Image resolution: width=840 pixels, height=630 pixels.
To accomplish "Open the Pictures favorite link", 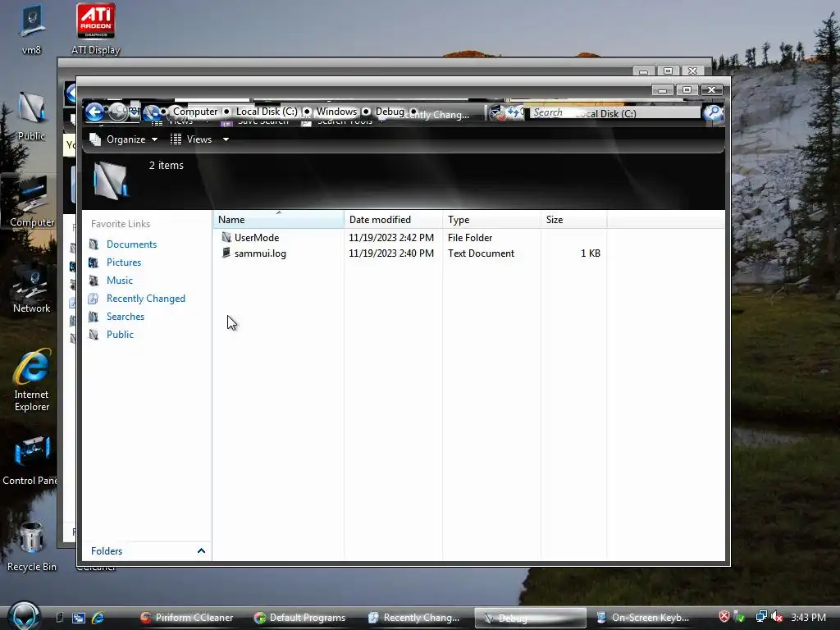I will [124, 262].
